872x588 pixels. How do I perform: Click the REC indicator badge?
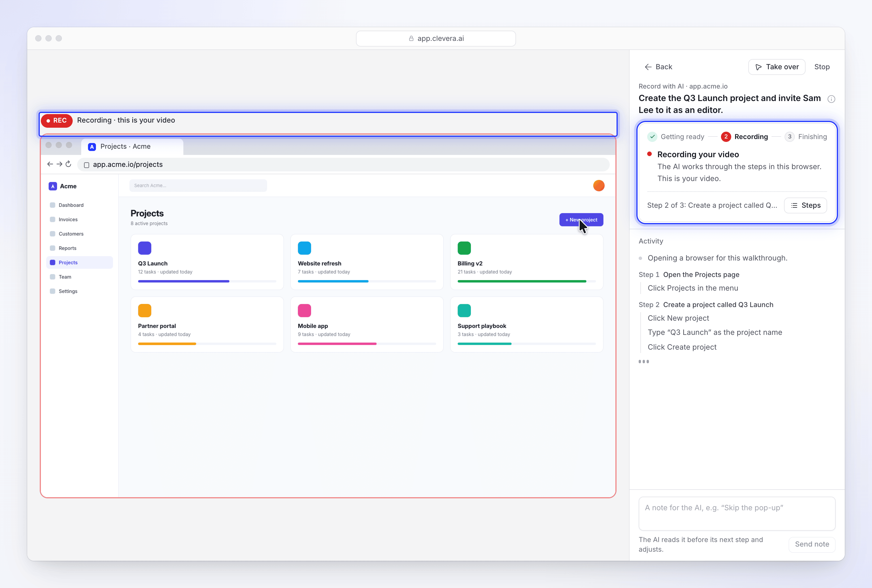tap(57, 120)
